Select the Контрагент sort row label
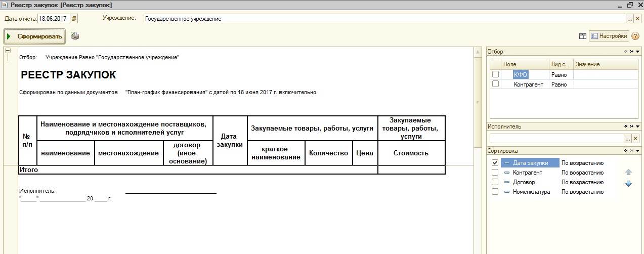This screenshot has width=644, height=254. (x=528, y=173)
